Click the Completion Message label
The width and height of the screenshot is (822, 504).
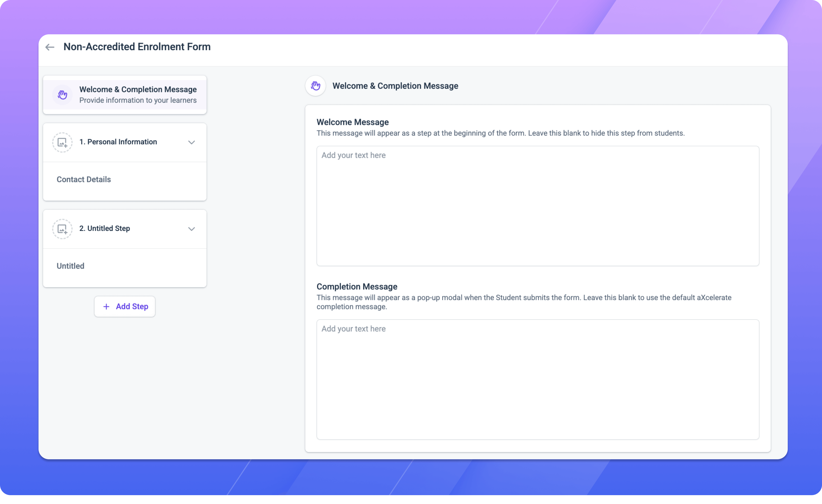click(x=357, y=287)
